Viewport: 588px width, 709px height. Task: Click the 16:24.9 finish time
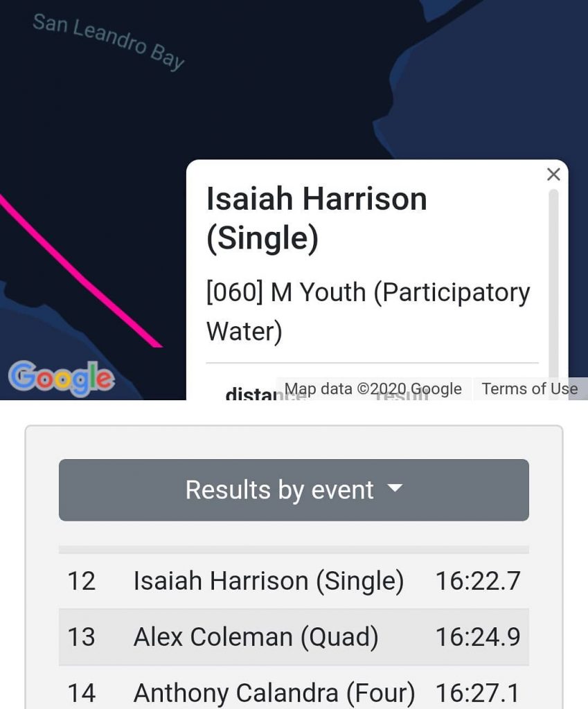[x=478, y=637]
